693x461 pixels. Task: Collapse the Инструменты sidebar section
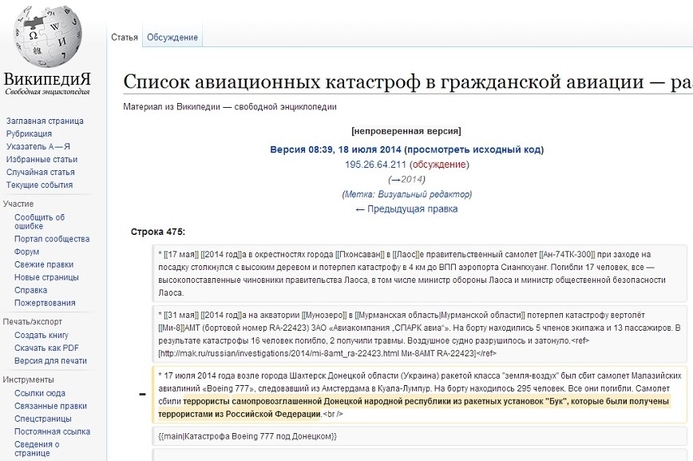[28, 380]
